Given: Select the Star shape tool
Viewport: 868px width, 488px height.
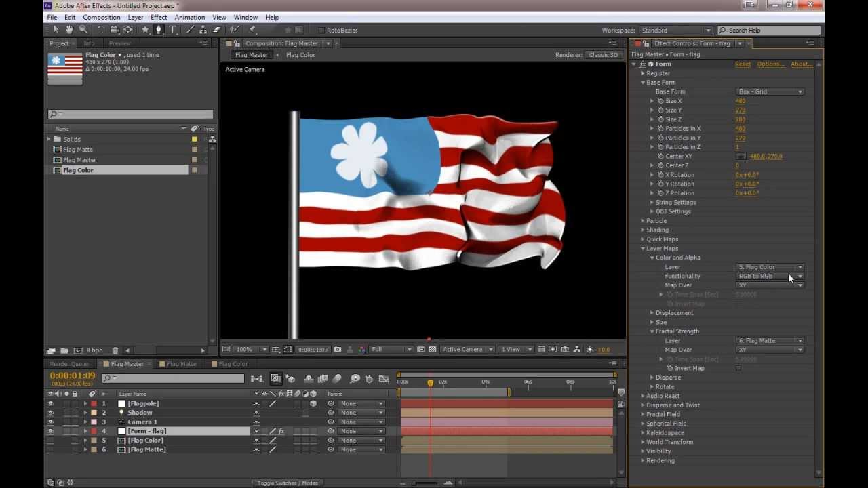Looking at the screenshot, I should (x=145, y=30).
